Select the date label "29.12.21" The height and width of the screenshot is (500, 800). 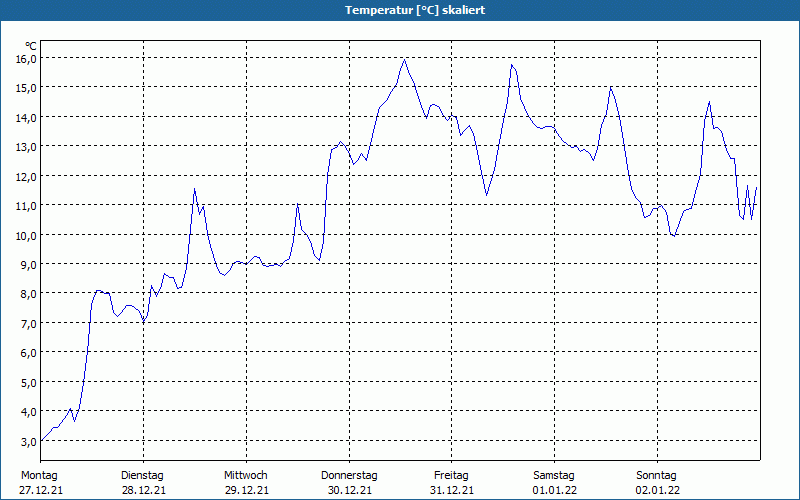coord(245,490)
